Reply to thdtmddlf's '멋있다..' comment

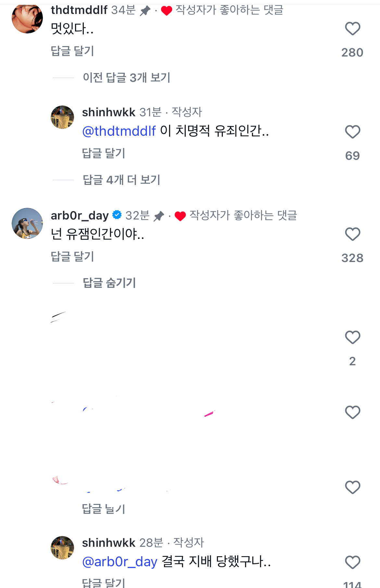click(72, 51)
